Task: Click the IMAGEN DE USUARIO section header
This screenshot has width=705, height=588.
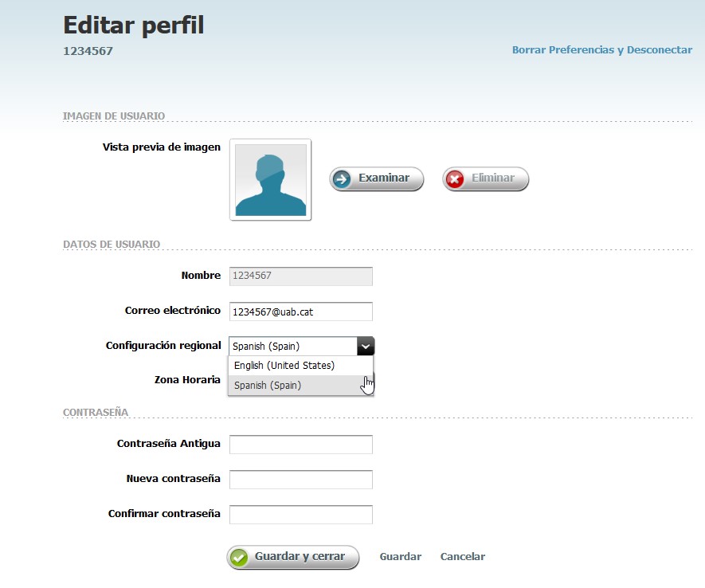Action: point(113,116)
